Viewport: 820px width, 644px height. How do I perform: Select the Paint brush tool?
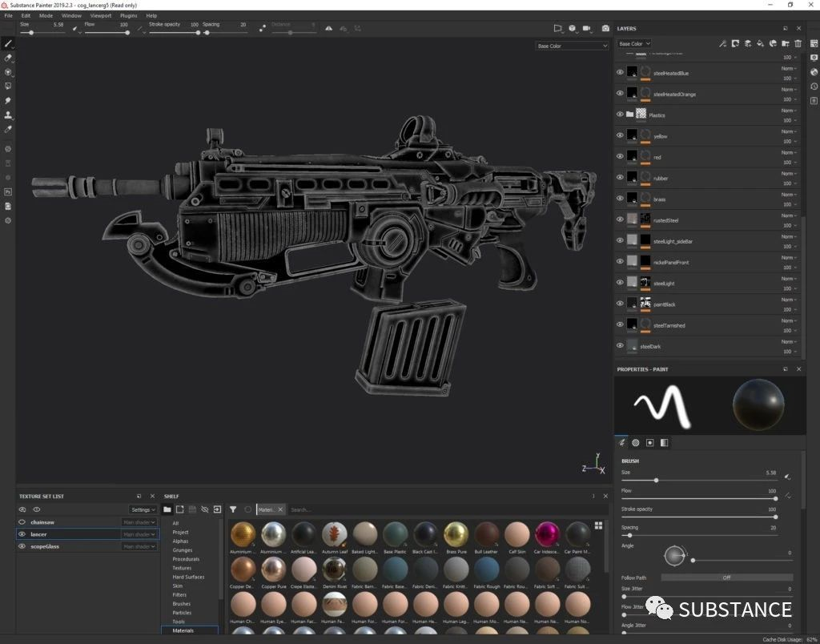coord(8,43)
